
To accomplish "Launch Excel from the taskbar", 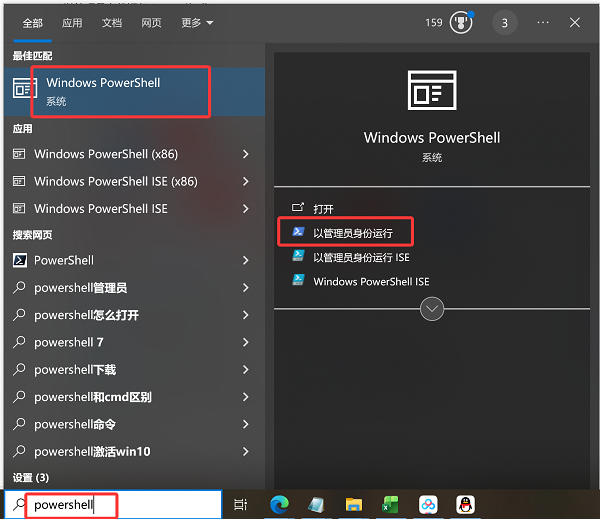I will (390, 505).
